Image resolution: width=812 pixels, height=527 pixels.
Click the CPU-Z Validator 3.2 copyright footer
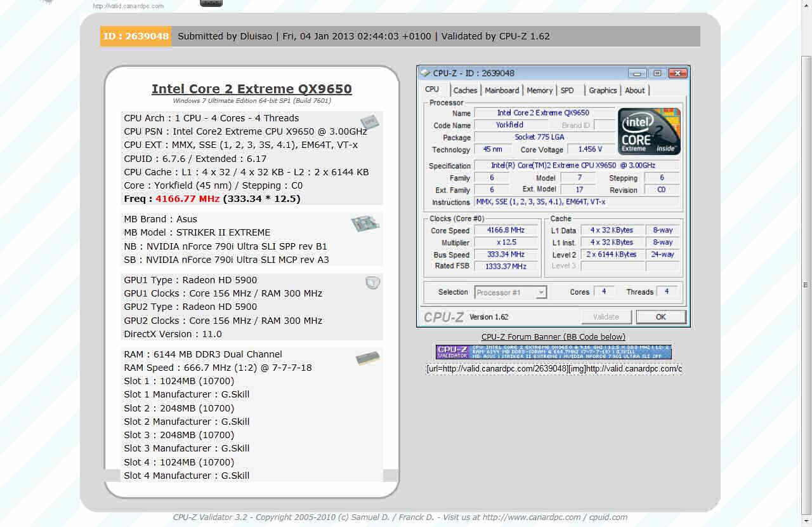coord(400,517)
